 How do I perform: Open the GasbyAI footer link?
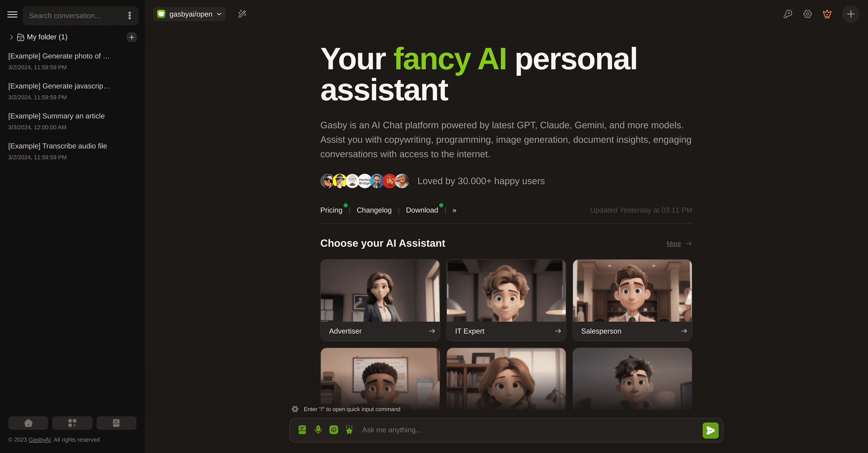pos(40,440)
